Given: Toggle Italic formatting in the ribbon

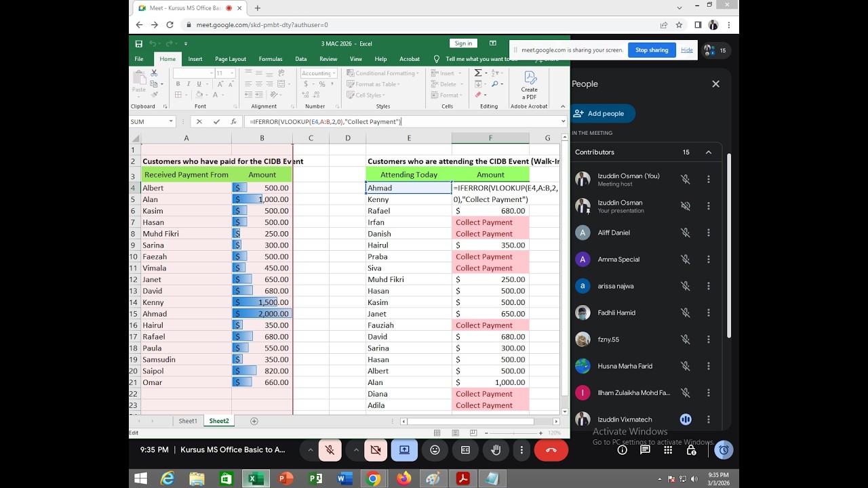Looking at the screenshot, I should click(189, 84).
